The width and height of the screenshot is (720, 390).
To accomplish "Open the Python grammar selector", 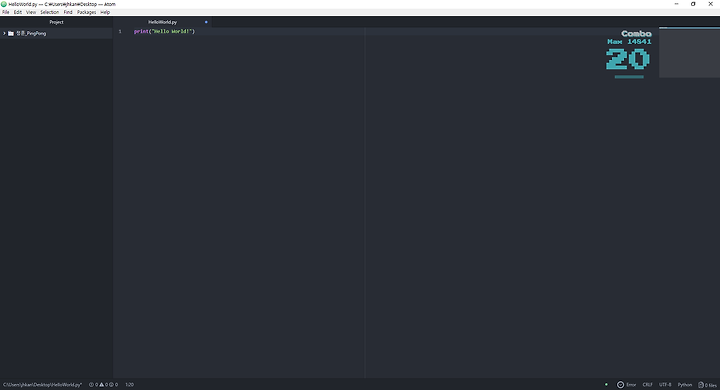I will point(685,384).
